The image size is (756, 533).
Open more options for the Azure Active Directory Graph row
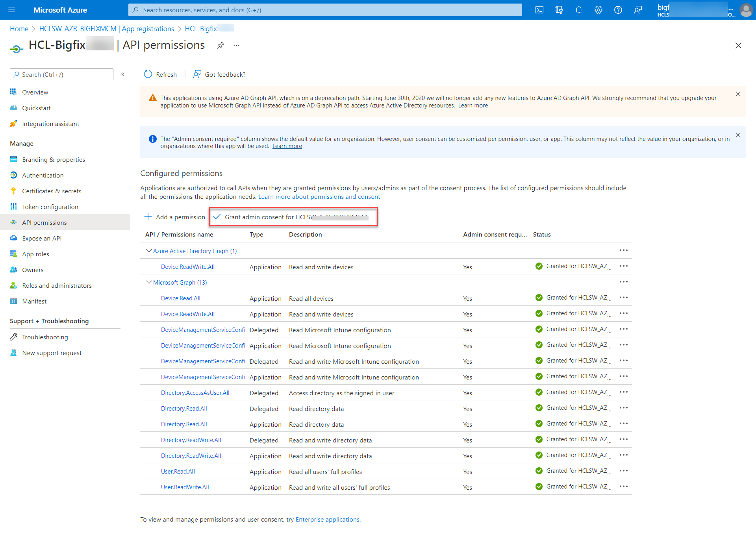[624, 250]
